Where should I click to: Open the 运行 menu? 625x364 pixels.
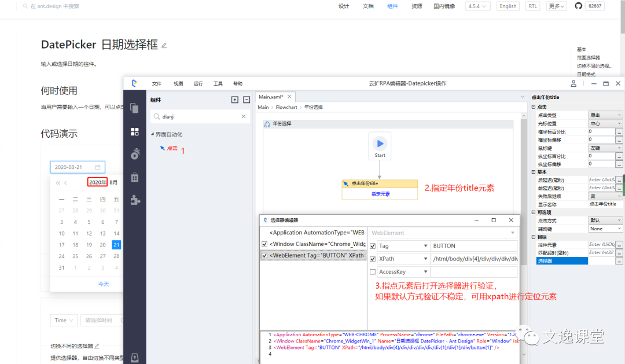(198, 83)
